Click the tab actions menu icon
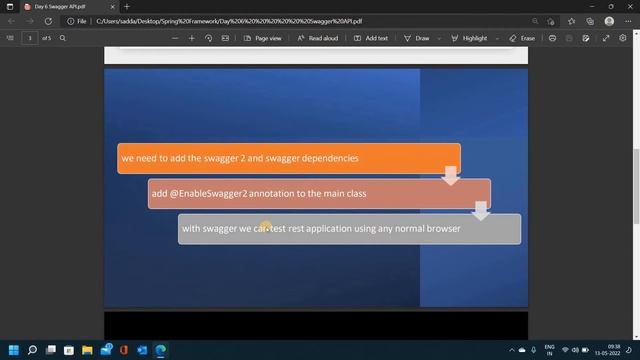 click(x=10, y=7)
